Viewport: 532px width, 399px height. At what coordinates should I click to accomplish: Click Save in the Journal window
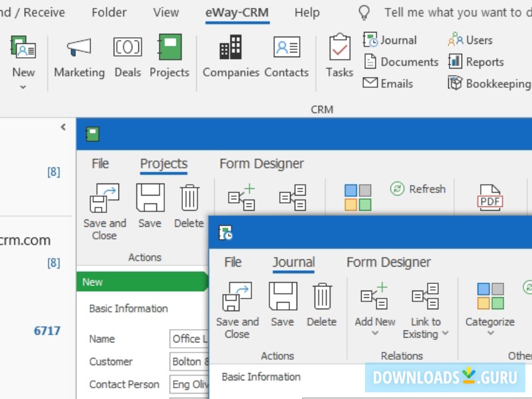pos(283,305)
